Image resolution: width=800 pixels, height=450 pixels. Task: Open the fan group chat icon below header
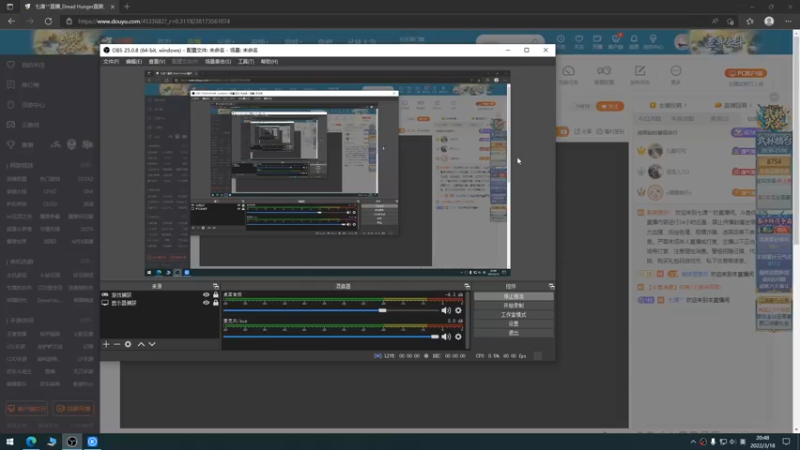point(604,74)
